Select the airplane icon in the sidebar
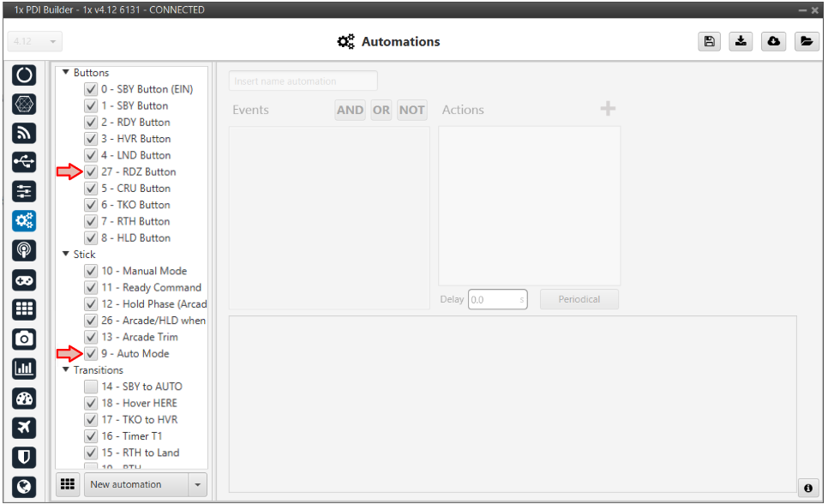 pyautogui.click(x=25, y=428)
